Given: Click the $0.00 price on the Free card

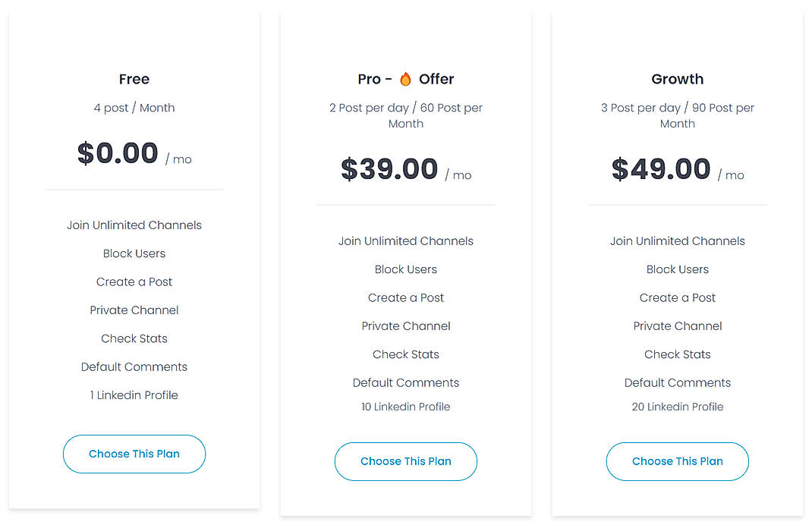Looking at the screenshot, I should pos(119,153).
